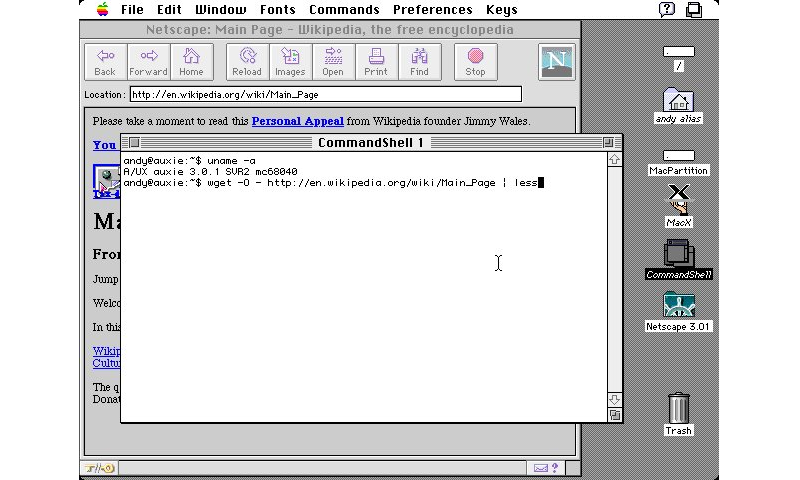Viewport: 800px width, 480px height.
Task: Stop page loading in Netscape
Action: tap(476, 62)
